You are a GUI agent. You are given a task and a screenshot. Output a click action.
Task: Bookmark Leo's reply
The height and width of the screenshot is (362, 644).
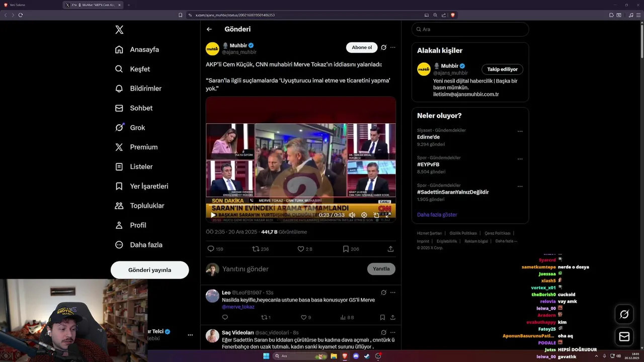(x=382, y=318)
